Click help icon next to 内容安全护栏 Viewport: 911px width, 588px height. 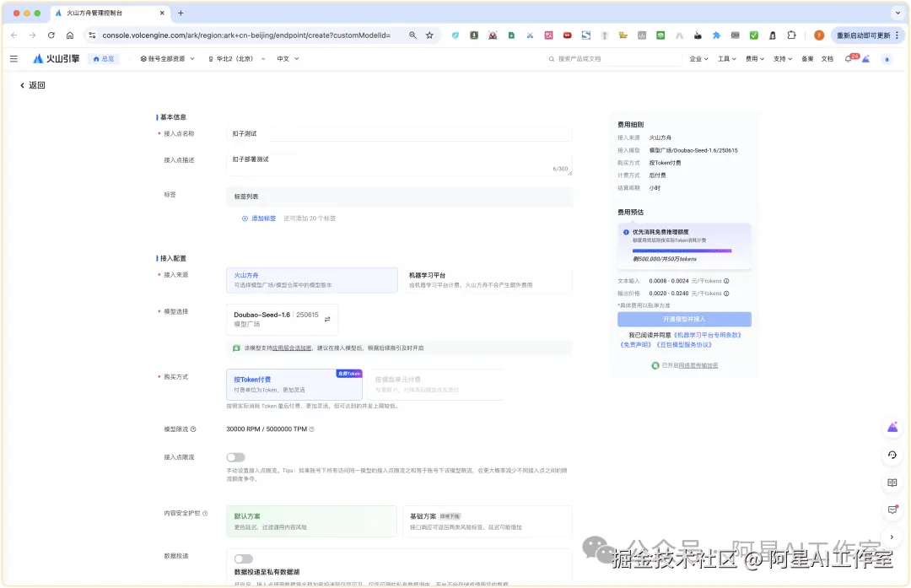pos(205,513)
